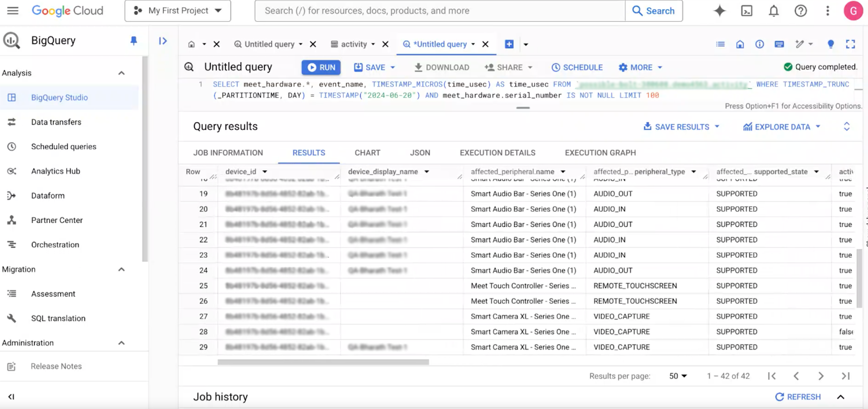Open help question mark menu
This screenshot has height=409, width=868.
pos(801,11)
